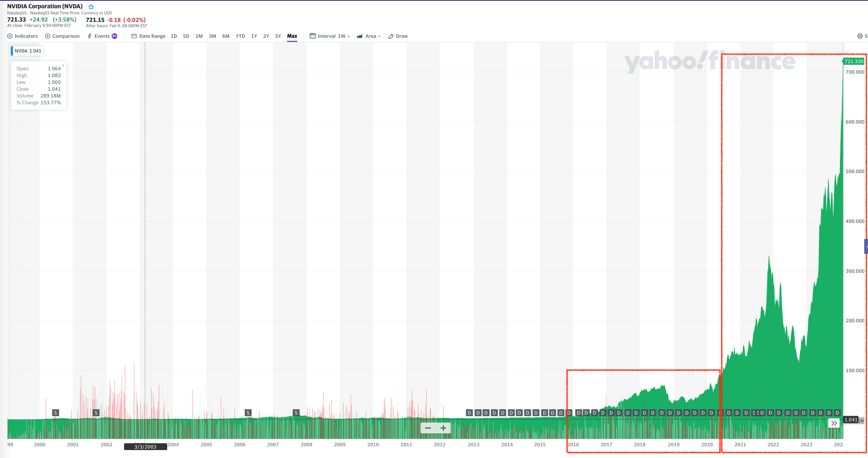868x458 pixels.
Task: Open chart settings gear
Action: pos(860,36)
